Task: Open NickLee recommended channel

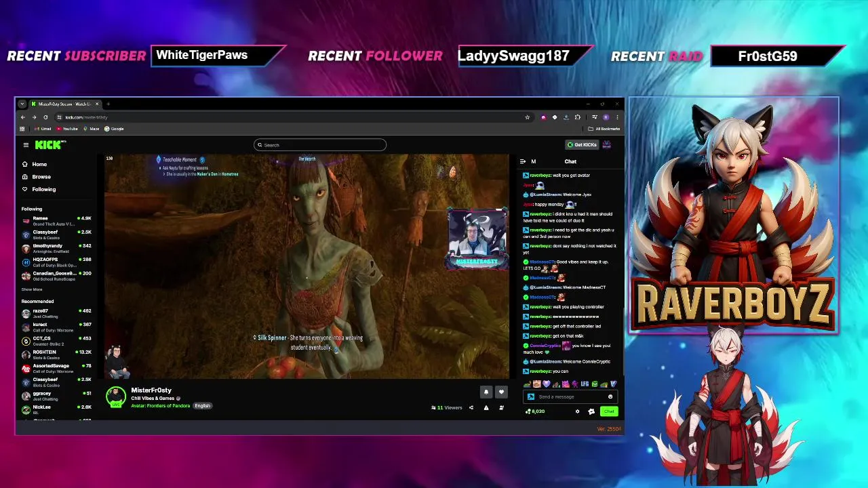Action: 57,409
